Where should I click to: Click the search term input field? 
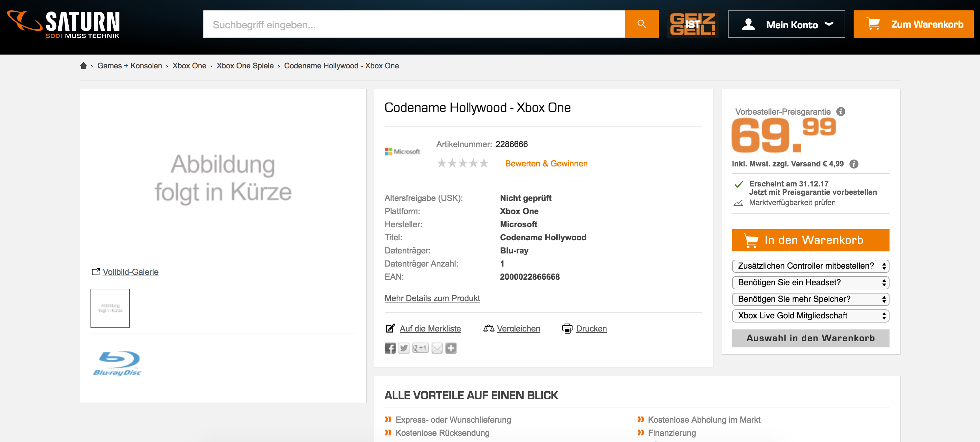(x=414, y=24)
